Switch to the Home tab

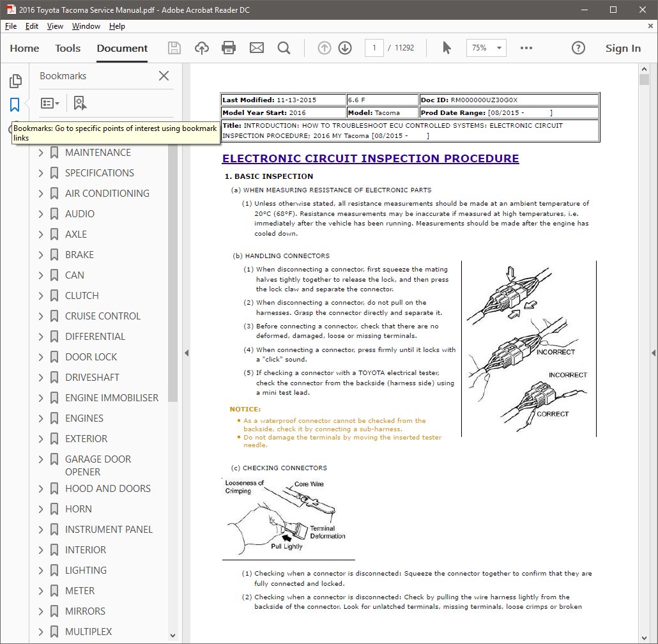coord(24,49)
